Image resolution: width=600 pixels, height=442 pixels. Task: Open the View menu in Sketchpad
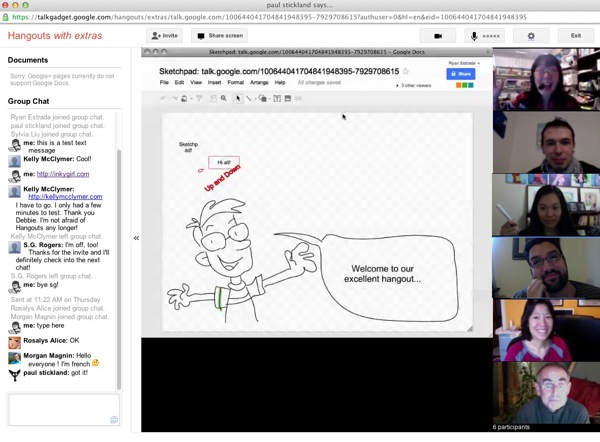pos(196,82)
